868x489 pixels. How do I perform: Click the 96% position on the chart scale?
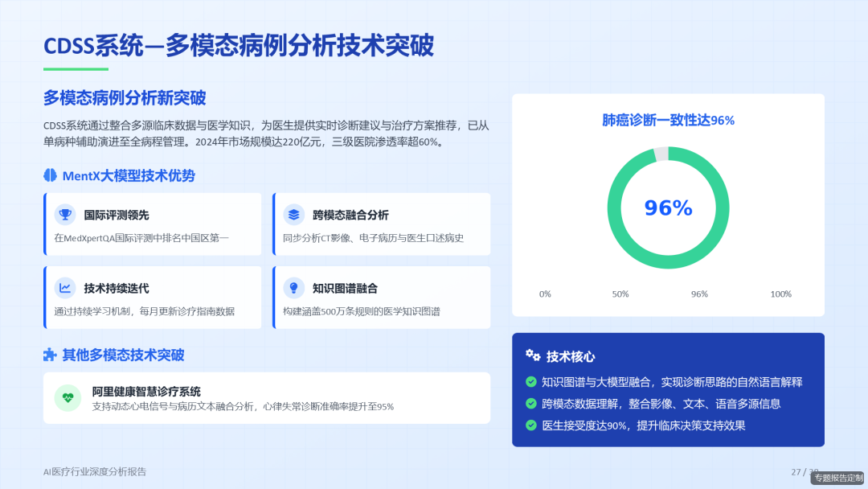tap(698, 294)
